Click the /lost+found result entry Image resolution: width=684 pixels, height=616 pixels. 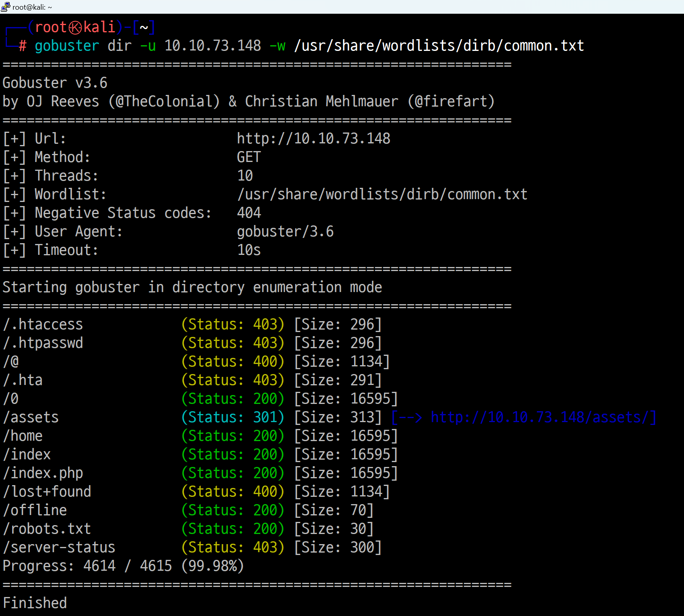click(47, 492)
